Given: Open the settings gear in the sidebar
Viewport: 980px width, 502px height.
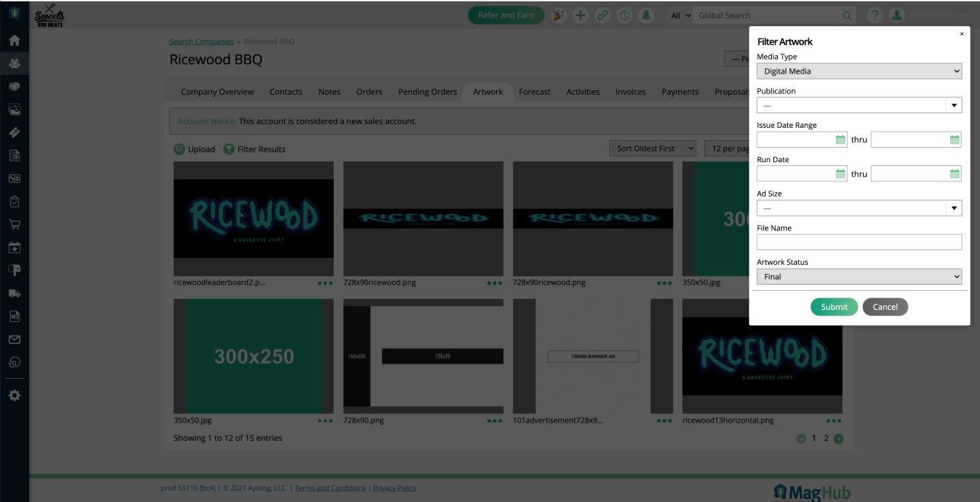Looking at the screenshot, I should (14, 396).
